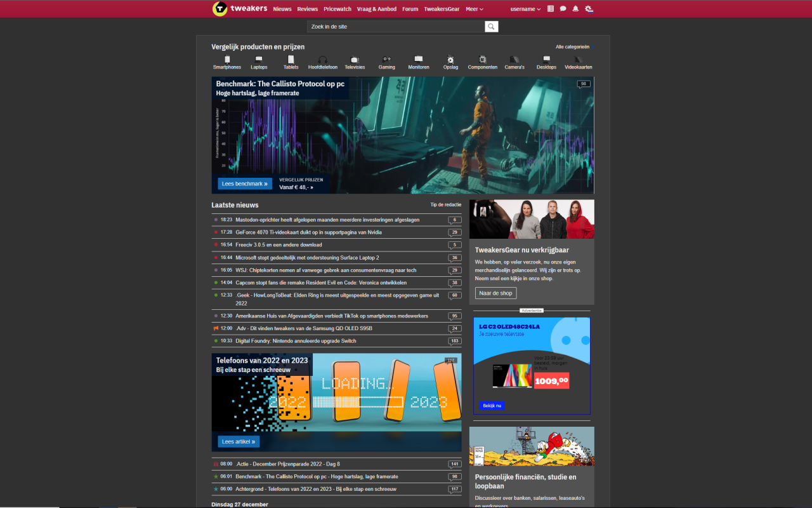This screenshot has height=508, width=812.
Task: Click the Lees benchmark button
Action: (x=245, y=184)
